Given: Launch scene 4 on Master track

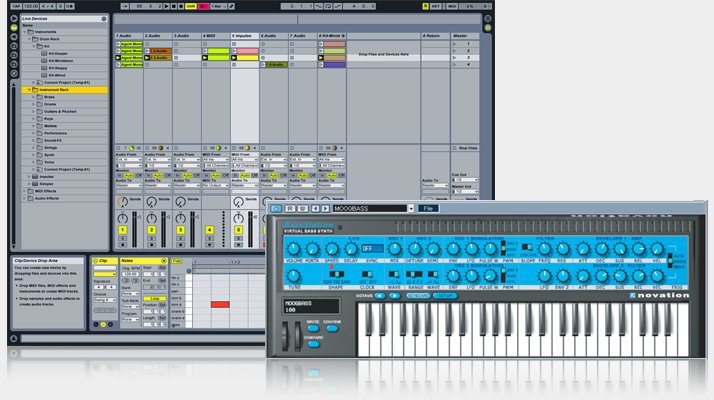Looking at the screenshot, I should 454,65.
